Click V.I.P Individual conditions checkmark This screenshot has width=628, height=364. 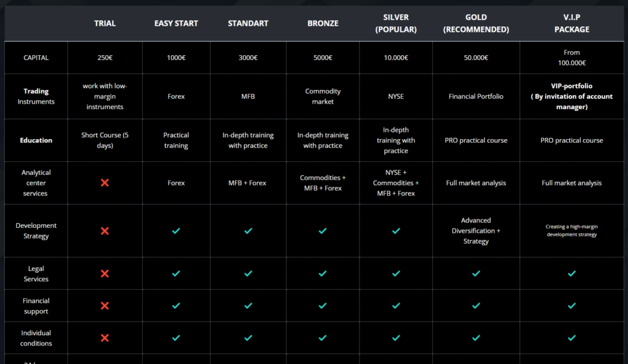pyautogui.click(x=572, y=338)
